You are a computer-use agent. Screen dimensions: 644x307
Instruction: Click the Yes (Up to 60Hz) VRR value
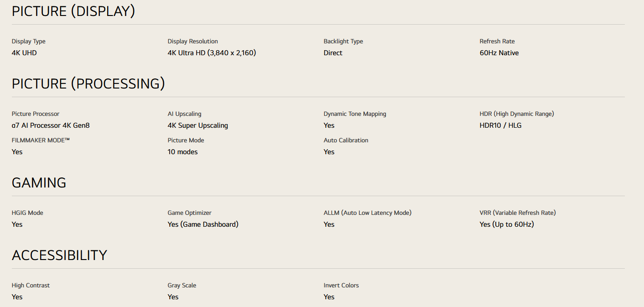[506, 224]
